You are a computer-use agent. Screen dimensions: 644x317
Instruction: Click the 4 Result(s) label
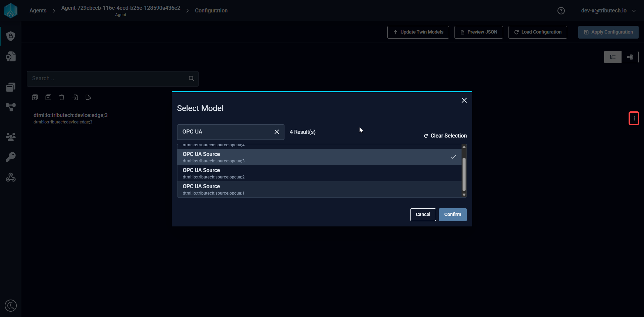[303, 132]
